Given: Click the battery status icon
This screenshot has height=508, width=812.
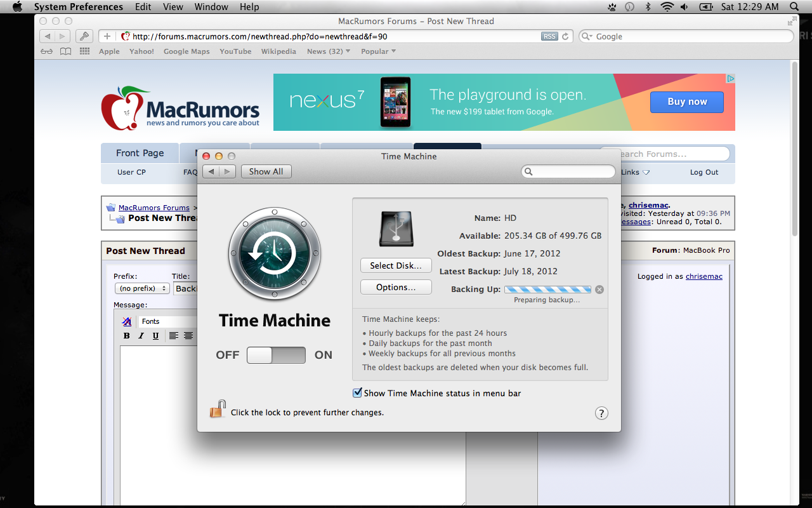Looking at the screenshot, I should (x=705, y=7).
